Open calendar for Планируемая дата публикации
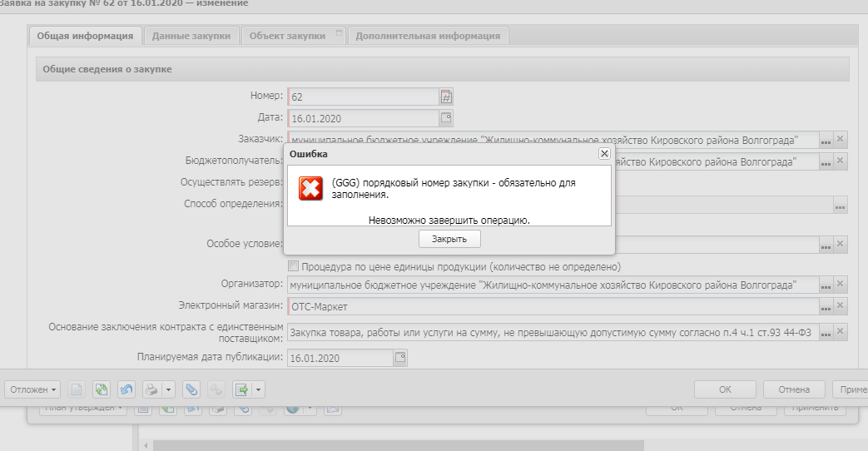The image size is (868, 451). click(400, 358)
